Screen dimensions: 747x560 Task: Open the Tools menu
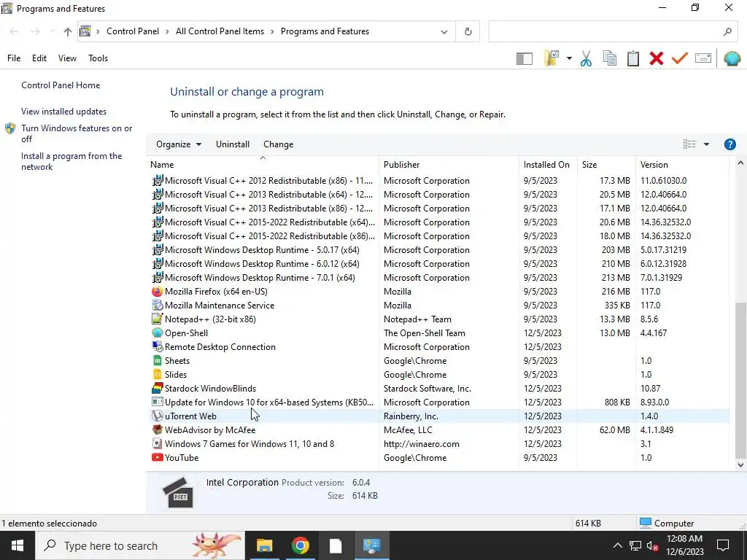point(98,58)
